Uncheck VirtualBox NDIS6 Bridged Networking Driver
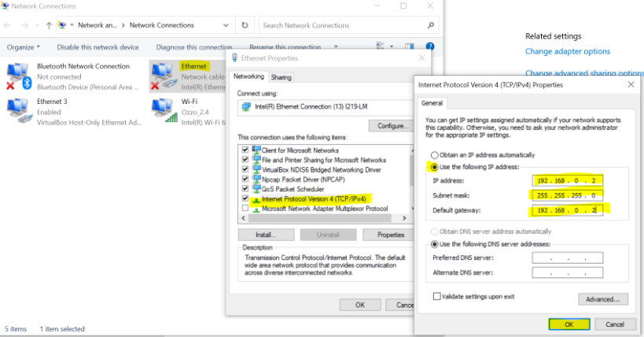Viewport: 644px width, 337px height. click(245, 169)
